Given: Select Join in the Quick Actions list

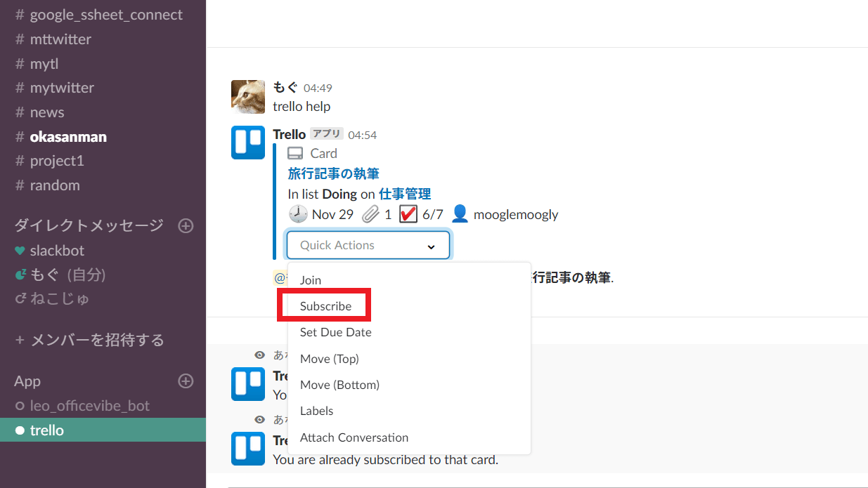Looking at the screenshot, I should [x=311, y=280].
